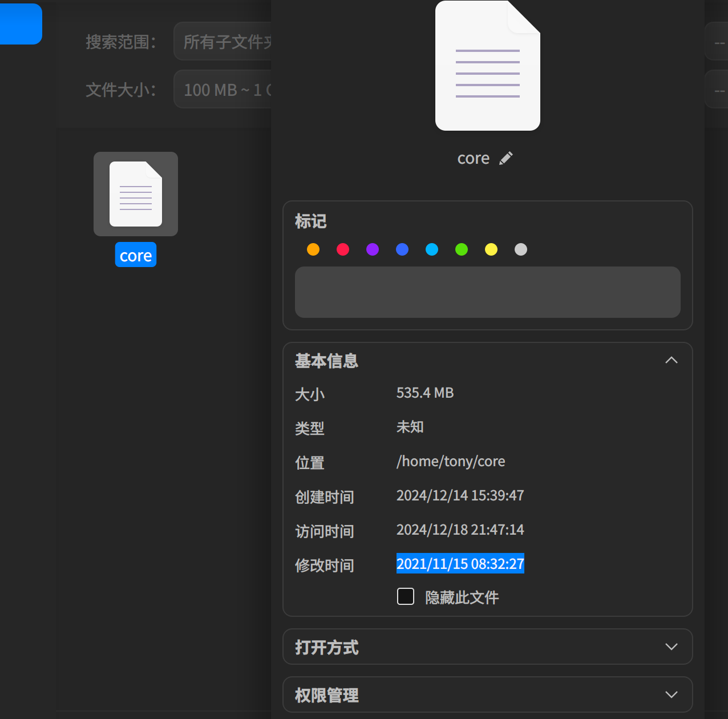Viewport: 728px width, 719px height.
Task: Expand the 权限管理 section
Action: 672,694
